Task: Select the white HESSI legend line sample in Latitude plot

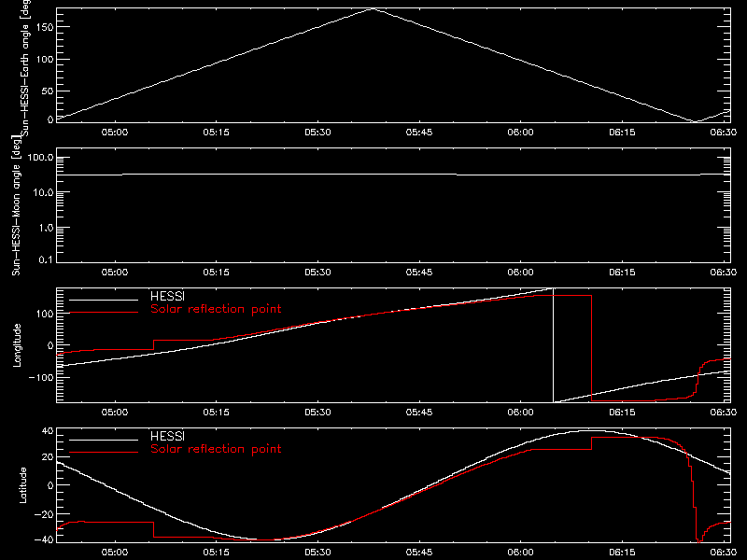Action: pyautogui.click(x=104, y=440)
